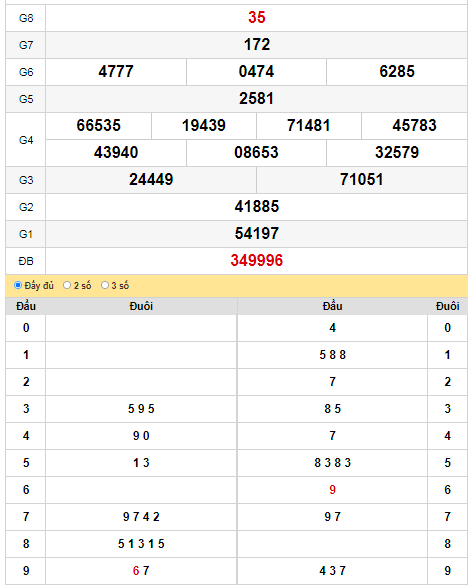Screen dimensions: 471x587
Task: Click the G8 prize number 35
Action: coord(257,18)
